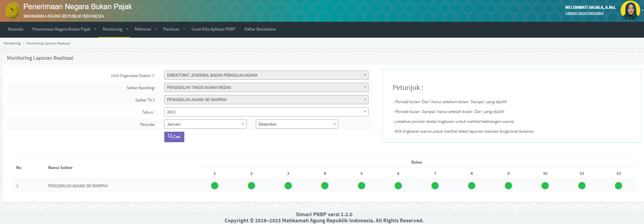
Task: Click the green status circle for month 12
Action: 618,186
